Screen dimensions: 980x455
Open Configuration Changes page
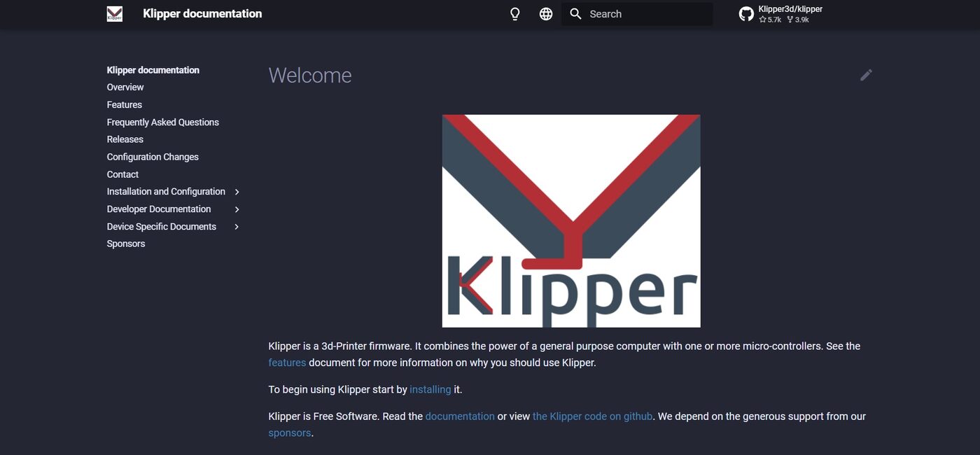pos(153,157)
